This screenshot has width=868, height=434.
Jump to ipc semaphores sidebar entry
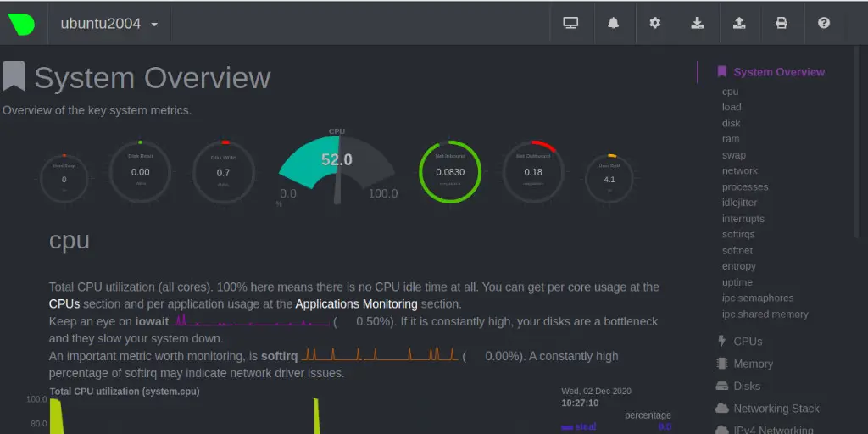tap(757, 298)
